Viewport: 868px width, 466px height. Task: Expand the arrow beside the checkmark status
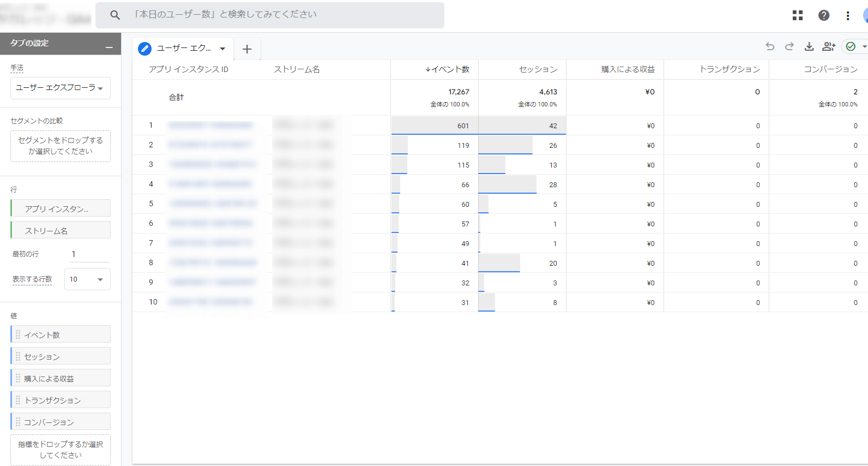[x=864, y=46]
